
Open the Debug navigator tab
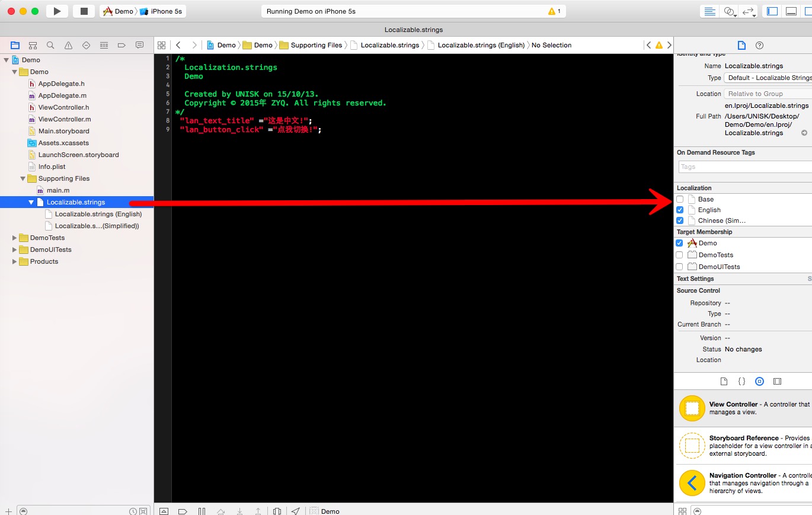tap(104, 45)
